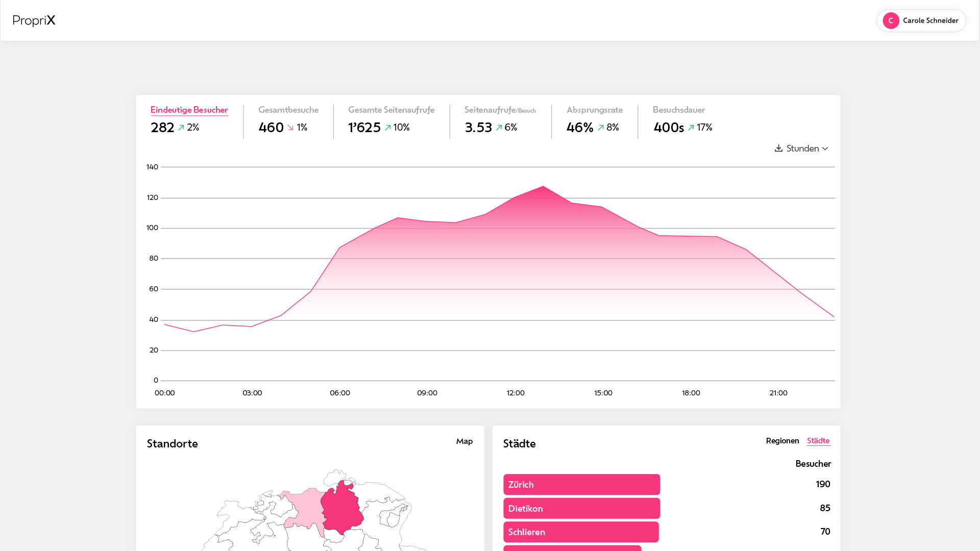Select the Eindeutige Besucher metric tab

(x=189, y=110)
